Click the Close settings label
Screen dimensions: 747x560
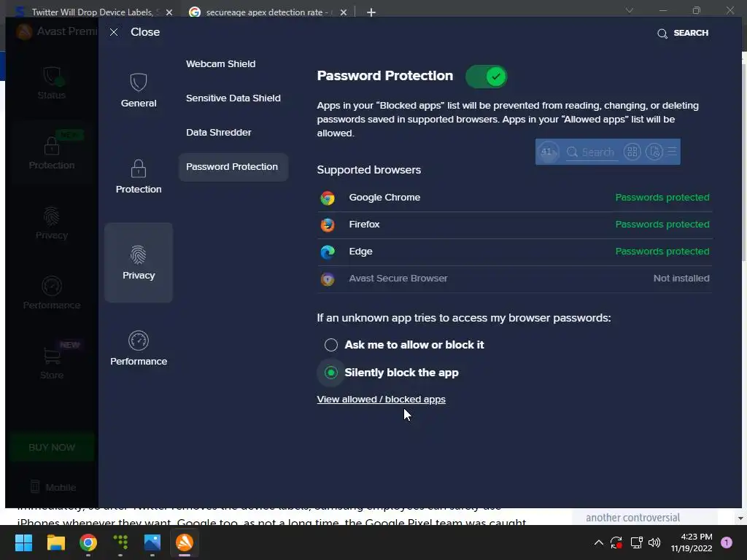[x=145, y=32]
